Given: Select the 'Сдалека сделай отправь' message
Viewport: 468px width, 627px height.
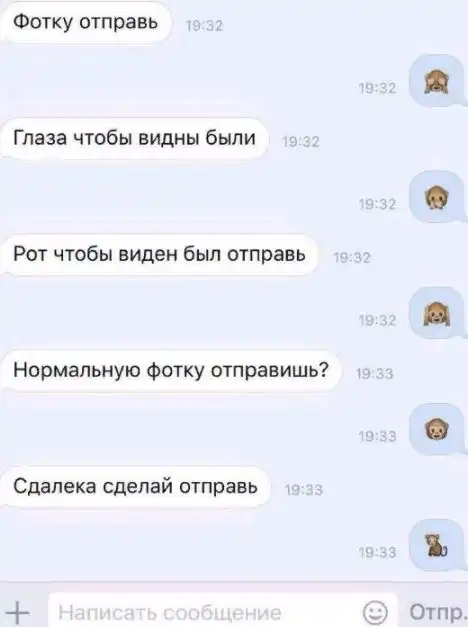Looking at the screenshot, I should [135, 487].
